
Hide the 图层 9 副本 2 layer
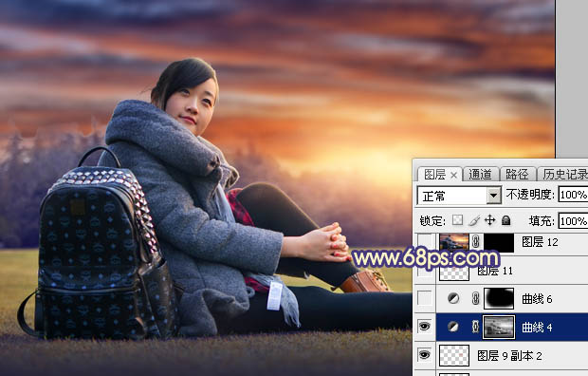(x=425, y=354)
